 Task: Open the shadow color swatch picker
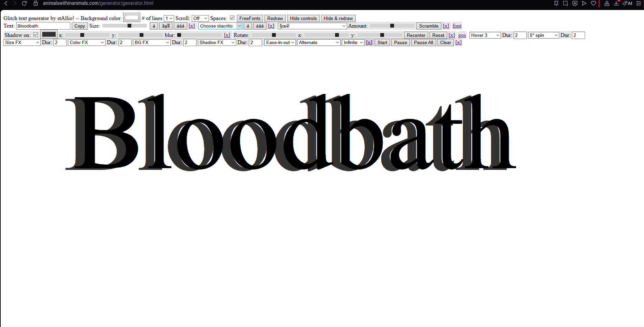[x=49, y=34]
